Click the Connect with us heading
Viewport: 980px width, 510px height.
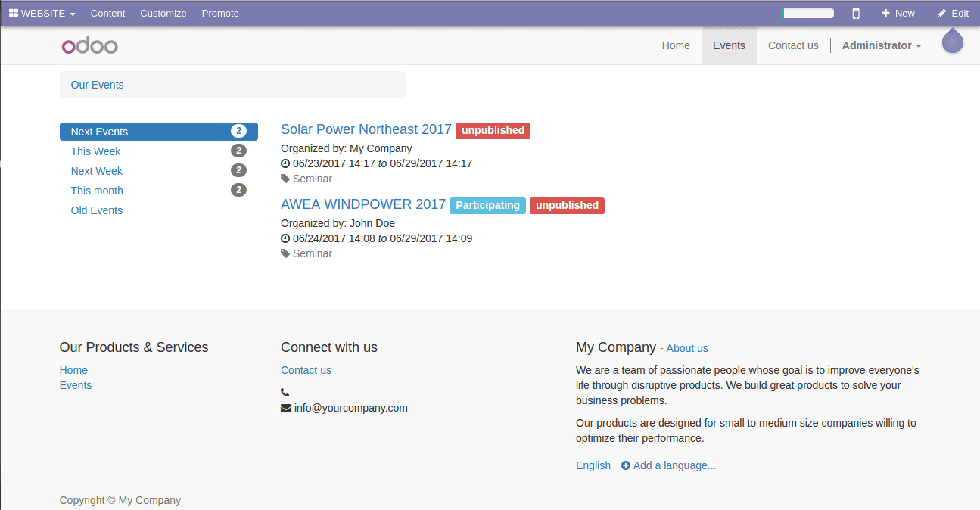[x=329, y=347]
